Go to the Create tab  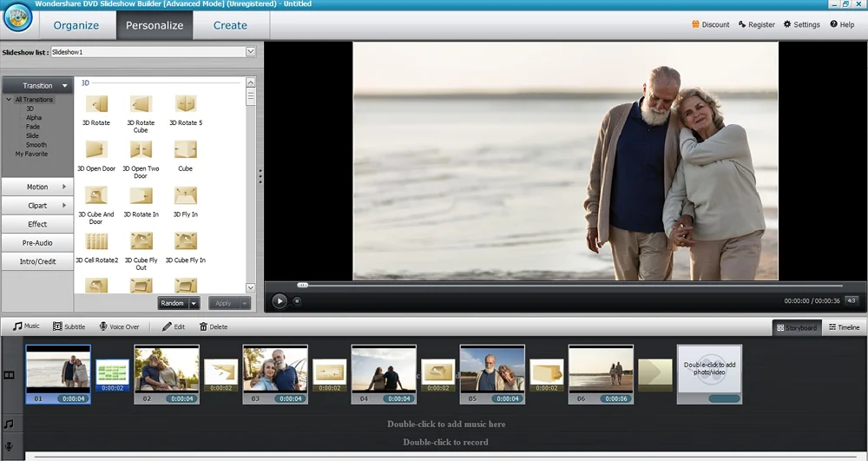(x=230, y=25)
